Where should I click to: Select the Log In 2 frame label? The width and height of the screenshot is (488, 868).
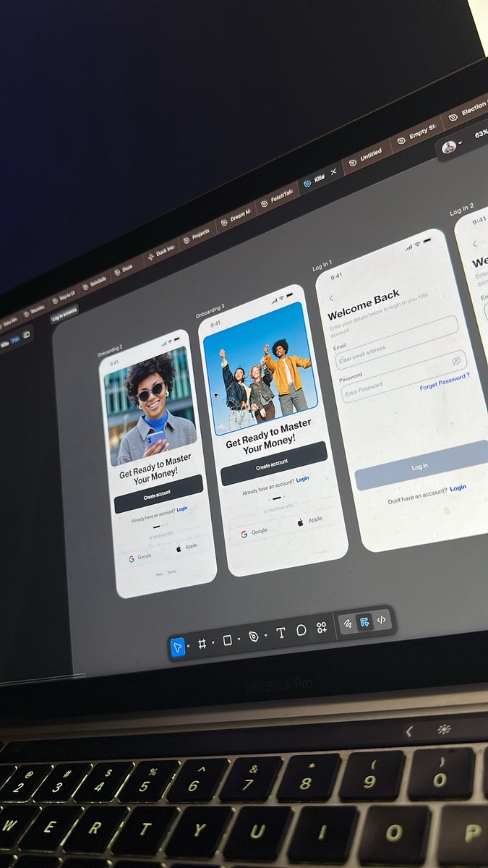pos(461,210)
